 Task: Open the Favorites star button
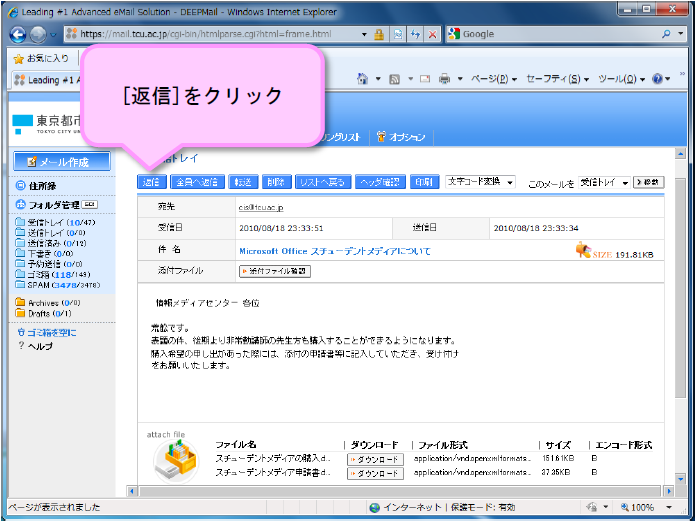[41, 58]
